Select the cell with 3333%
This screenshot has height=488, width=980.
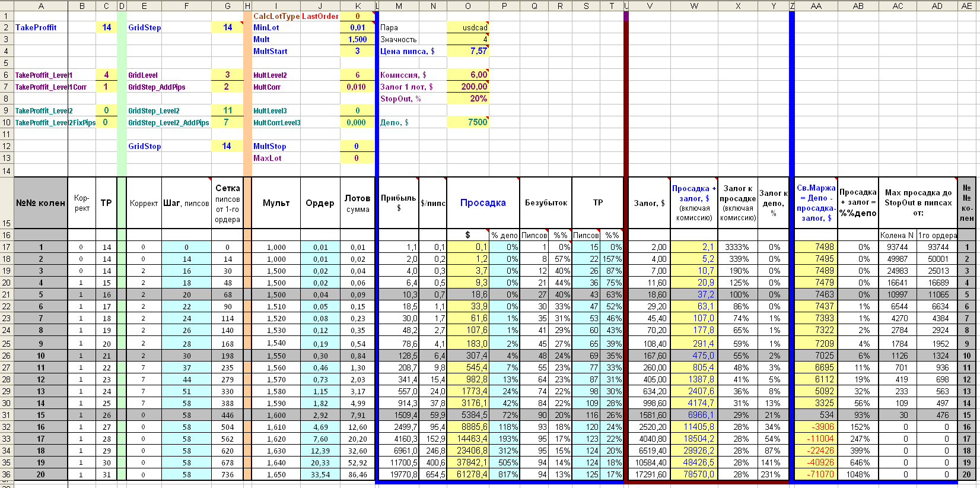[x=738, y=247]
